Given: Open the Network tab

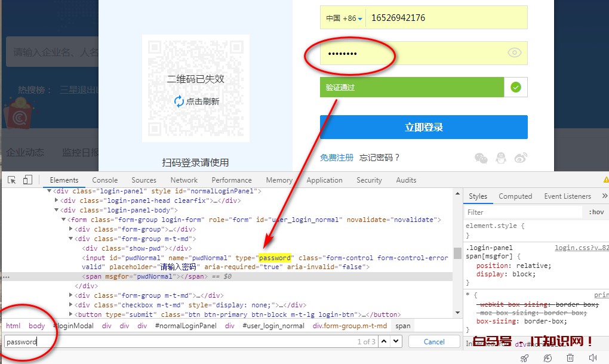Looking at the screenshot, I should pos(184,180).
